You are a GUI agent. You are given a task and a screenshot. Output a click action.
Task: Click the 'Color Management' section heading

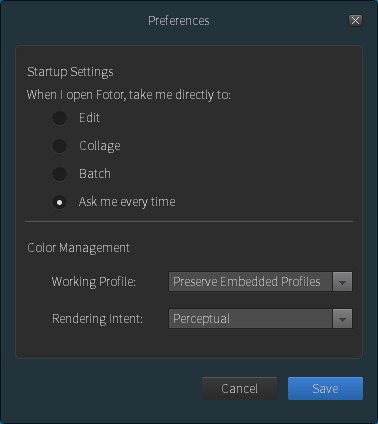point(78,248)
